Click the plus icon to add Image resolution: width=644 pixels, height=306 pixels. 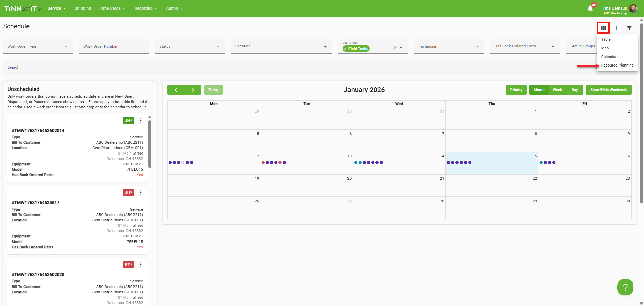tap(616, 28)
